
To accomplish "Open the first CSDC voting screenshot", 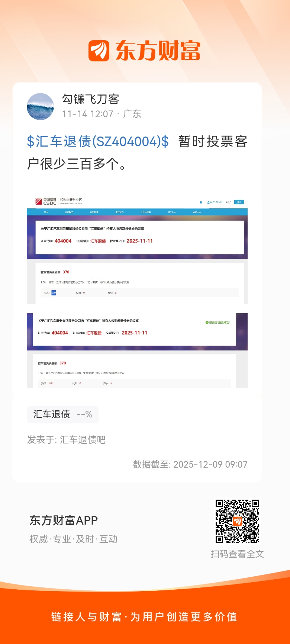I will point(137,250).
